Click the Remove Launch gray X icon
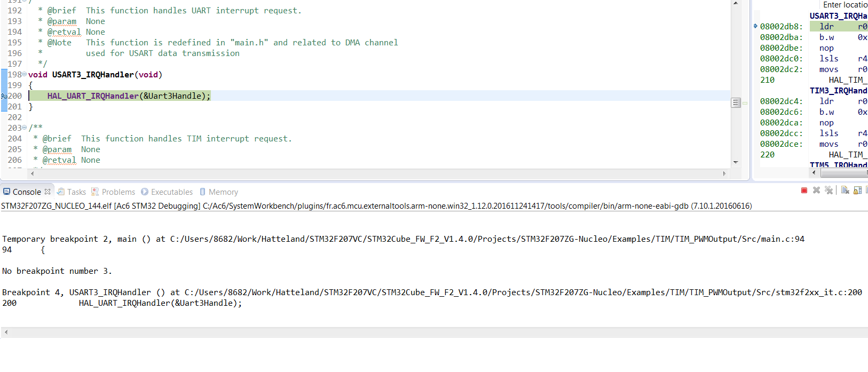 point(816,191)
